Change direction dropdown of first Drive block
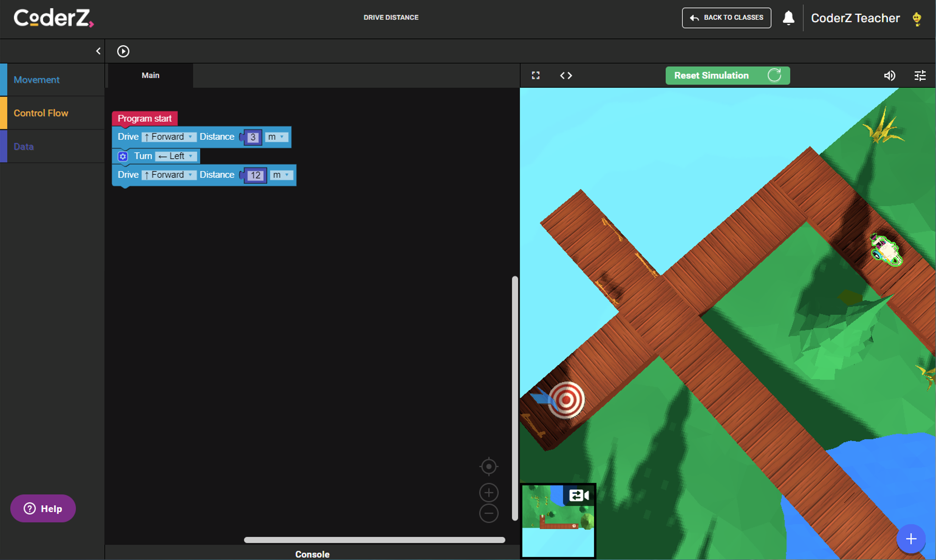Viewport: 936px width, 560px height. pos(169,136)
